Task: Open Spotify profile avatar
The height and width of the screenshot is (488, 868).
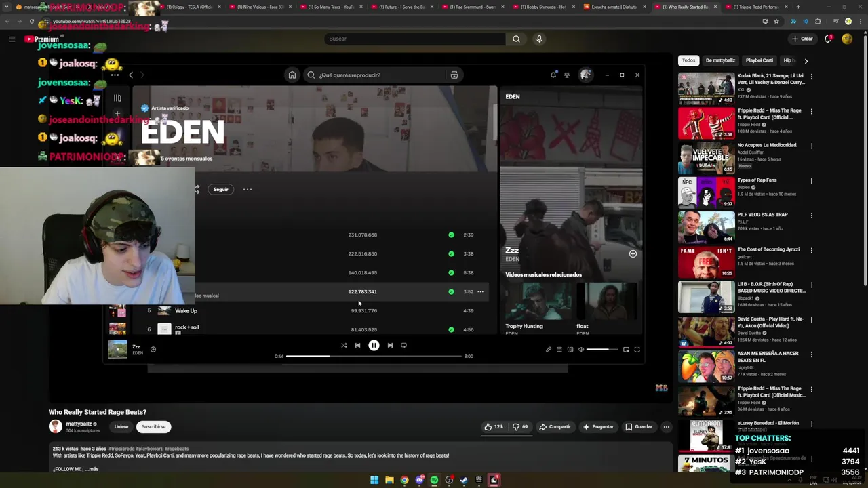Action: click(x=585, y=75)
